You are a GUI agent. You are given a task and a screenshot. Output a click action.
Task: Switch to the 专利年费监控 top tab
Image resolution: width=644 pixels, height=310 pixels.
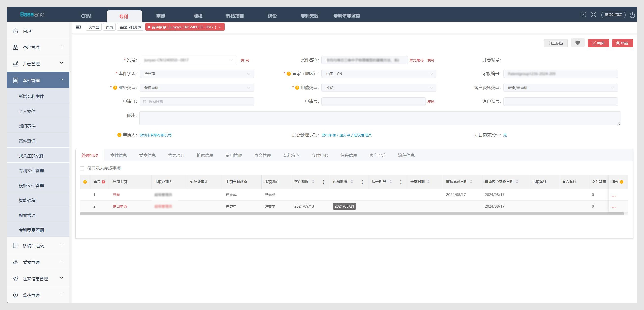pos(347,16)
